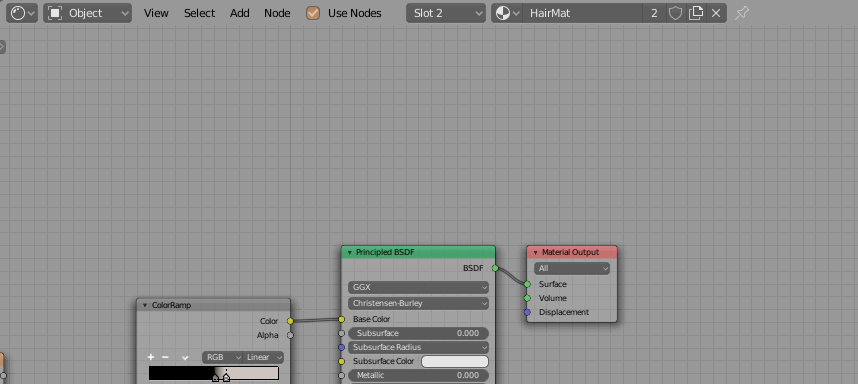
Task: Open the Slot 2 dropdown
Action: 446,13
